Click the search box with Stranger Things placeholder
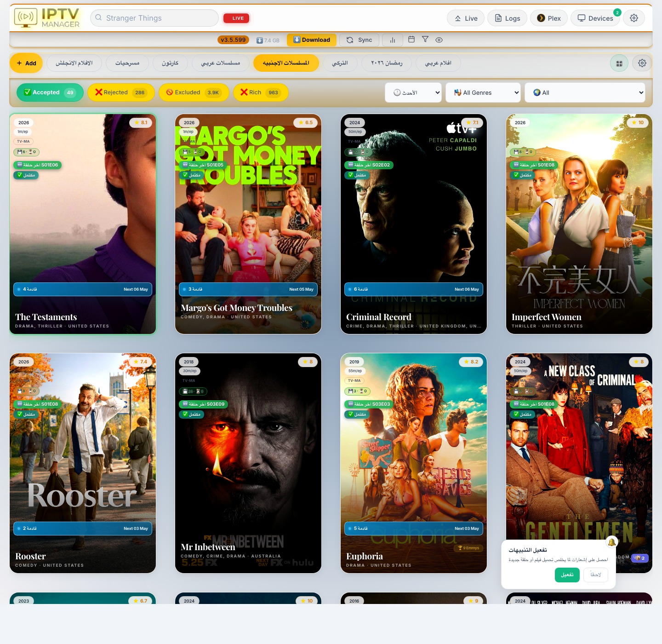The width and height of the screenshot is (662, 644). point(154,18)
